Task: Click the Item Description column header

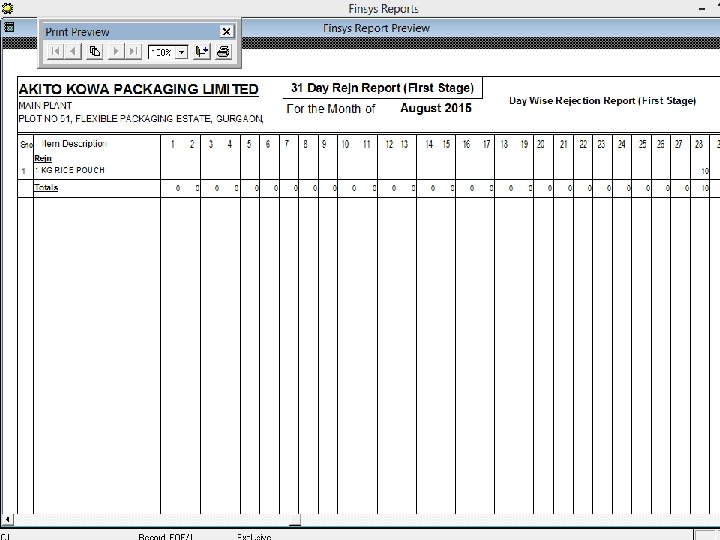Action: [73, 144]
